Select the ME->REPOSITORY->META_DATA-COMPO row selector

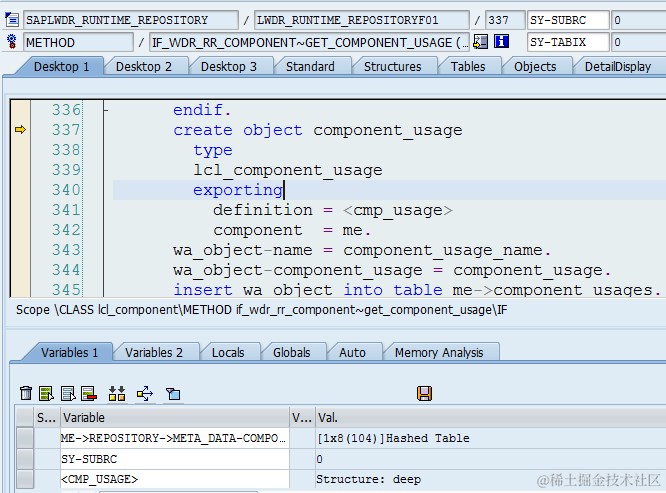point(25,438)
